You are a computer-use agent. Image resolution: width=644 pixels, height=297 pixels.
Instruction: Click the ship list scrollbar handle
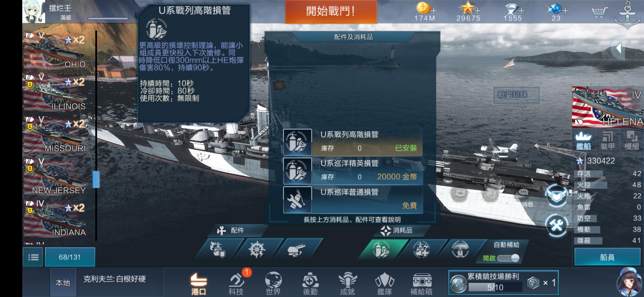point(96,179)
